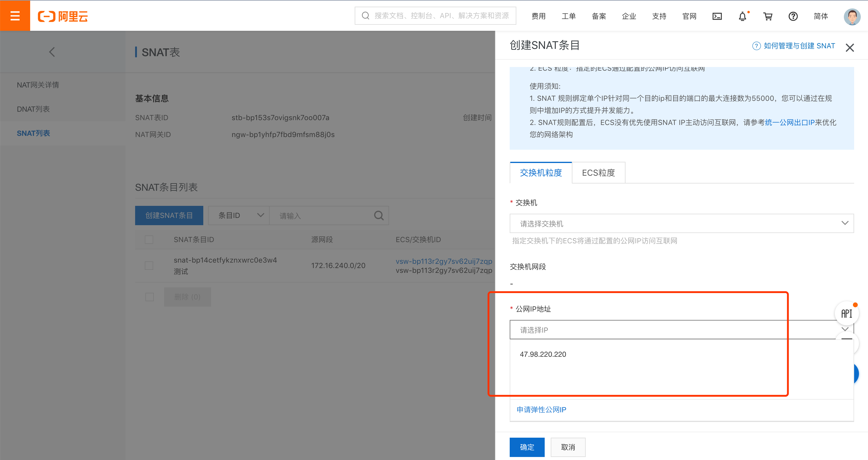Open the 条目ID filter dropdown
The width and height of the screenshot is (868, 460).
tap(239, 216)
